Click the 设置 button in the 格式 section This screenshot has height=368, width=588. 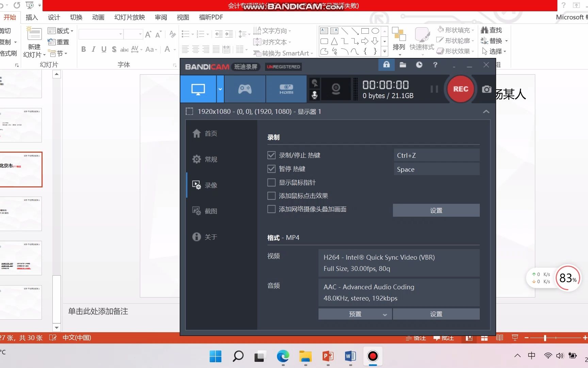(436, 314)
